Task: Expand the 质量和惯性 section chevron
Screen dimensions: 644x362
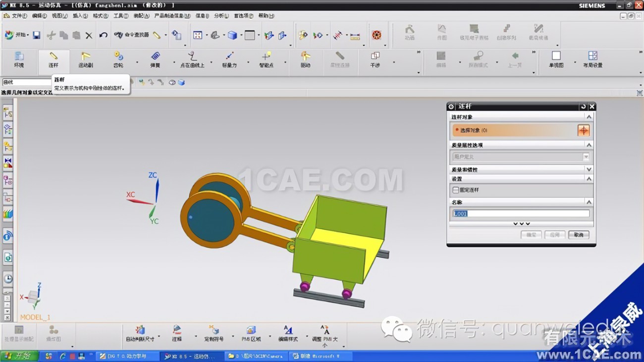Action: 589,169
